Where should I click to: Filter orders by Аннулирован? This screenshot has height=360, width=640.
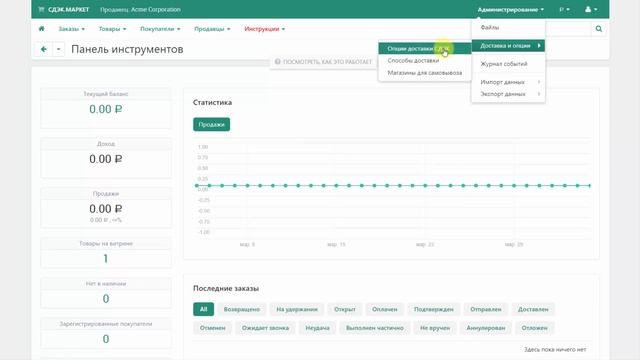coord(486,328)
